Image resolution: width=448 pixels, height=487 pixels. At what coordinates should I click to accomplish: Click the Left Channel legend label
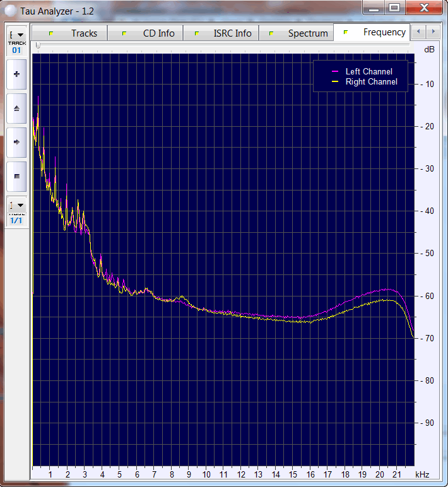click(x=368, y=71)
